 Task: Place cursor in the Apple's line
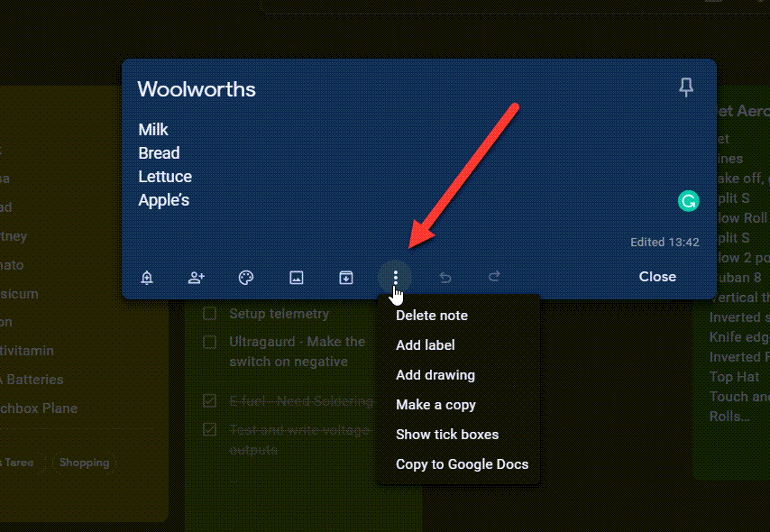(163, 200)
